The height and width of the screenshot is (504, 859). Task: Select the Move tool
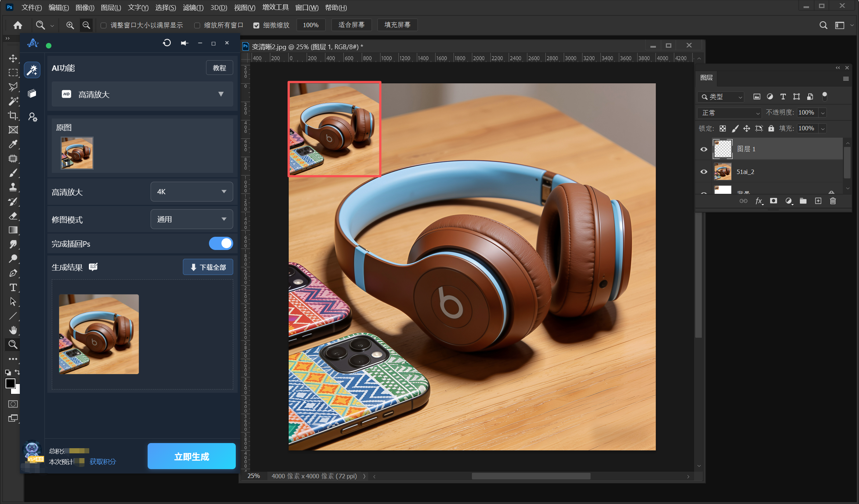coord(13,58)
